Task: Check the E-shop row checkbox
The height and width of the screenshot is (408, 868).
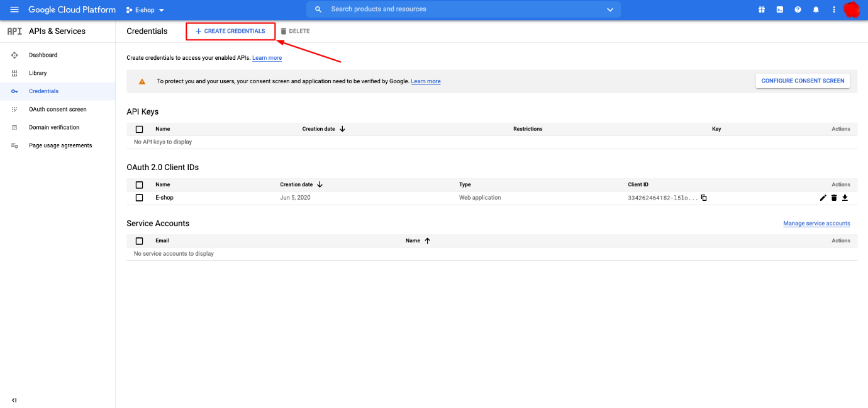Action: coord(139,198)
